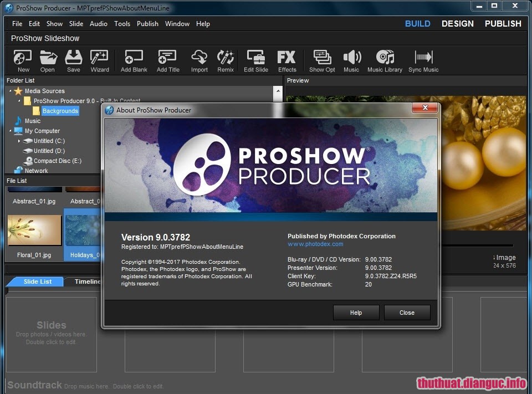Select Untitled (D:) drive
This screenshot has width=532, height=394.
pyautogui.click(x=44, y=151)
